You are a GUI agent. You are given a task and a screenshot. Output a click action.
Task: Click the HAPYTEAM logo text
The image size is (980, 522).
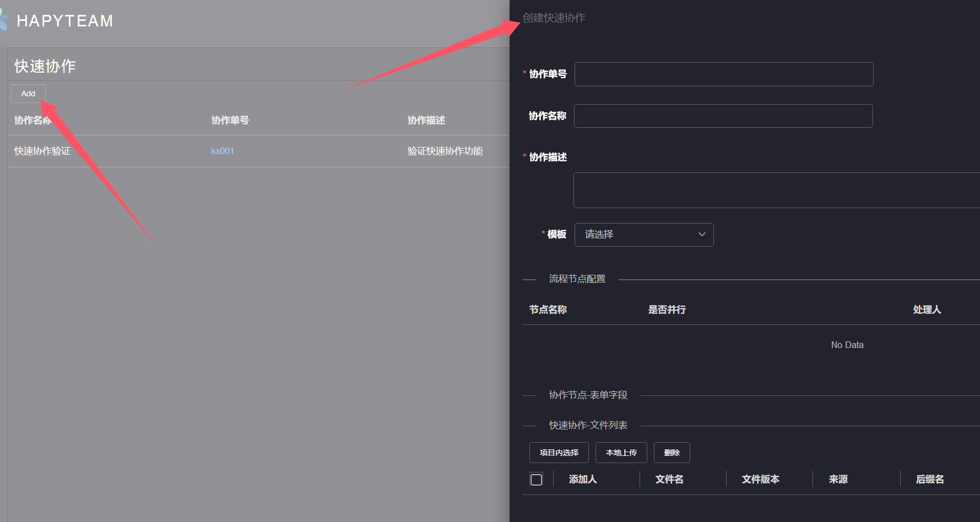click(x=65, y=21)
